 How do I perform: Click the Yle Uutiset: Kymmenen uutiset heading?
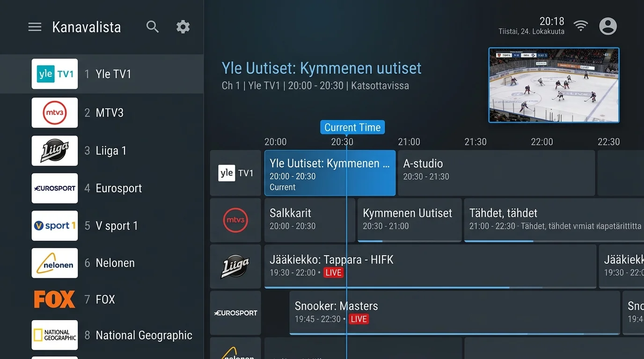point(322,68)
